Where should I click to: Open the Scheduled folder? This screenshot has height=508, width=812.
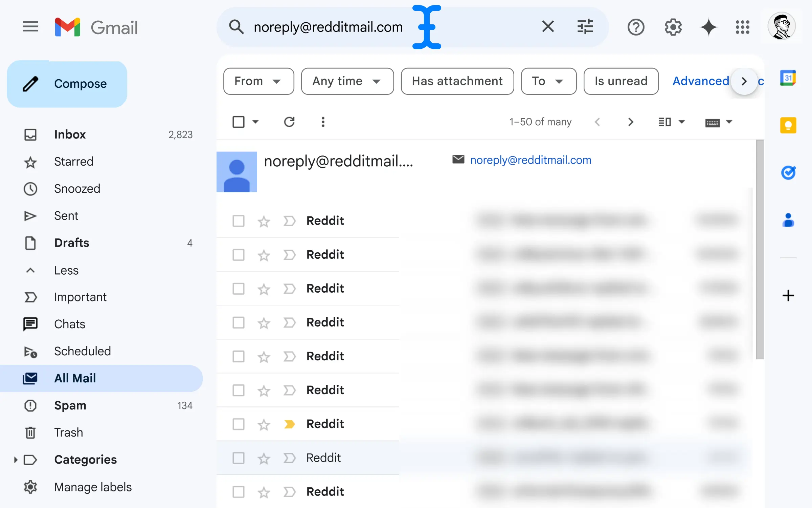coord(101,351)
